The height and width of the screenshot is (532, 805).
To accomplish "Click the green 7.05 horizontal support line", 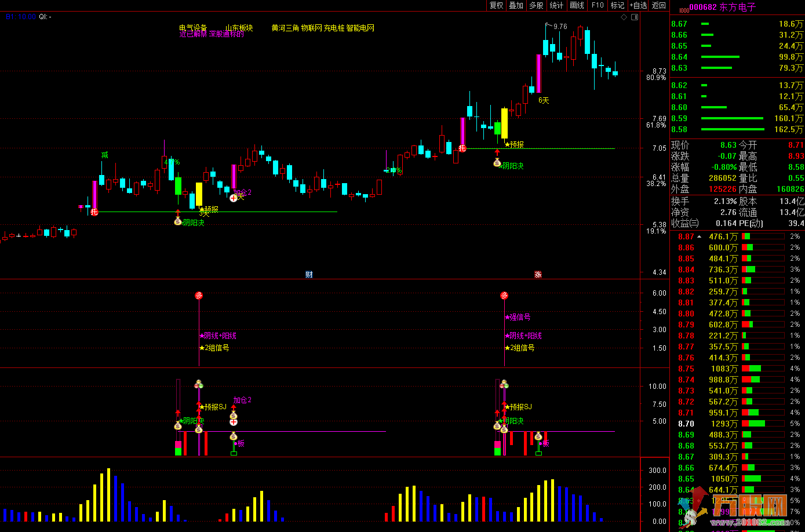I will (541, 148).
